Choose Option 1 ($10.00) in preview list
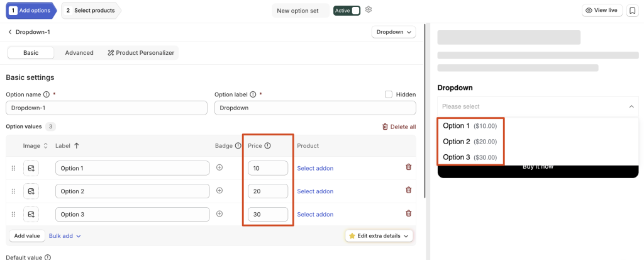Screen dimensions: 644x260 pyautogui.click(x=470, y=126)
